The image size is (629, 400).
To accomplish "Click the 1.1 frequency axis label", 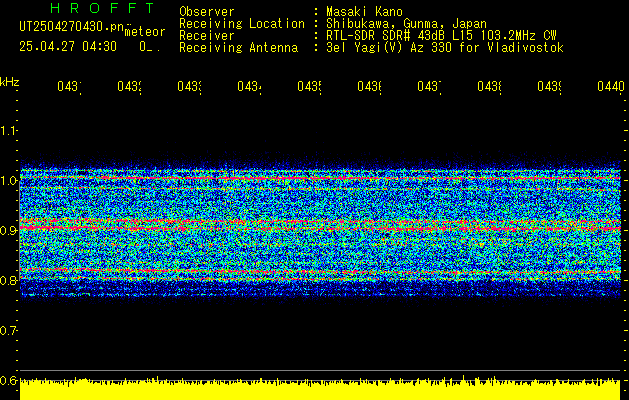I will tap(8, 130).
